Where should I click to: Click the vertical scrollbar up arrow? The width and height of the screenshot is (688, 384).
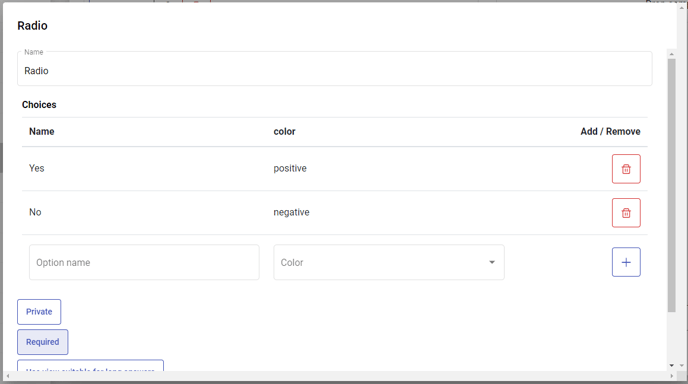coord(671,54)
